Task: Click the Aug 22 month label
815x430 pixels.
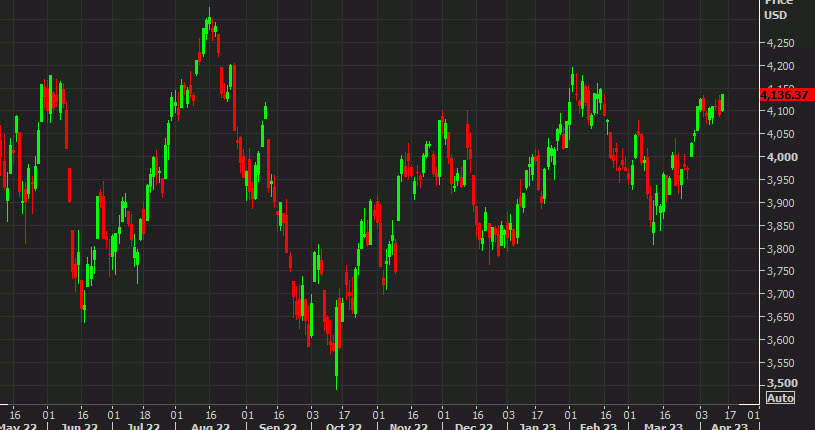Action: click(x=210, y=427)
